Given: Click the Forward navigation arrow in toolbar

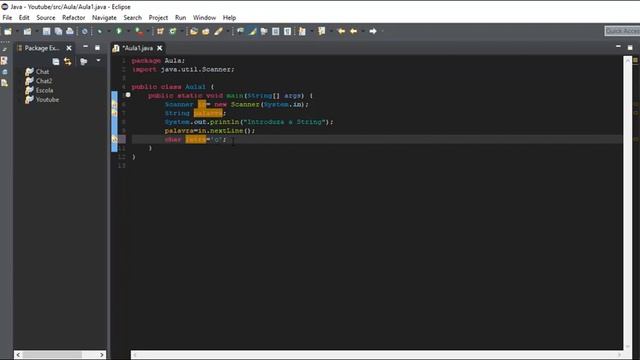Looking at the screenshot, I should [373, 31].
